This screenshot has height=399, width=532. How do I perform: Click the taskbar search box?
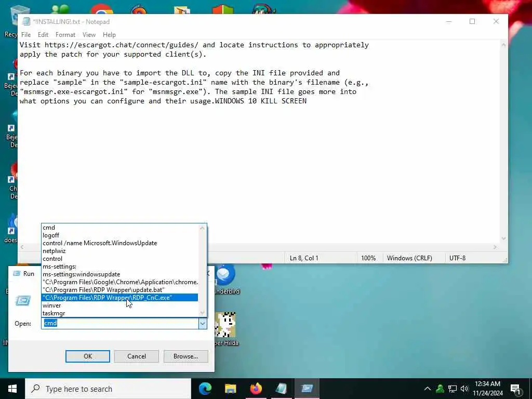(108, 389)
